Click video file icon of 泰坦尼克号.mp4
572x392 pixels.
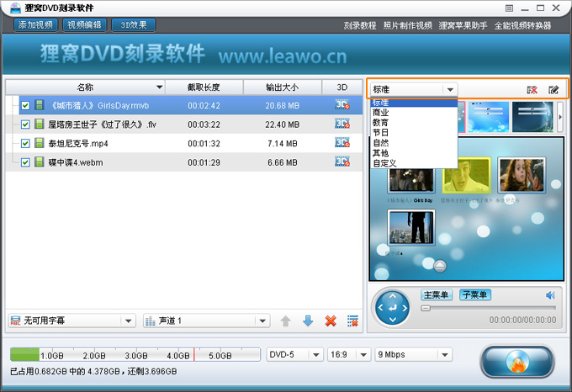pyautogui.click(x=39, y=143)
